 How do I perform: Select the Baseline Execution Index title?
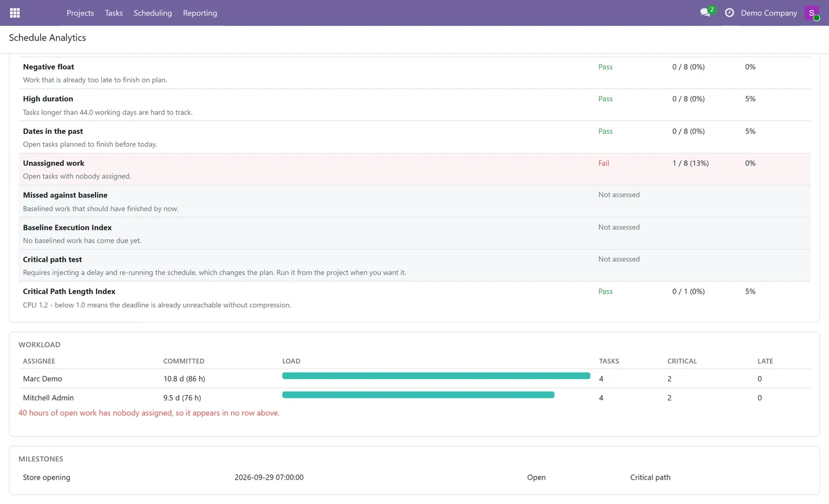point(68,227)
